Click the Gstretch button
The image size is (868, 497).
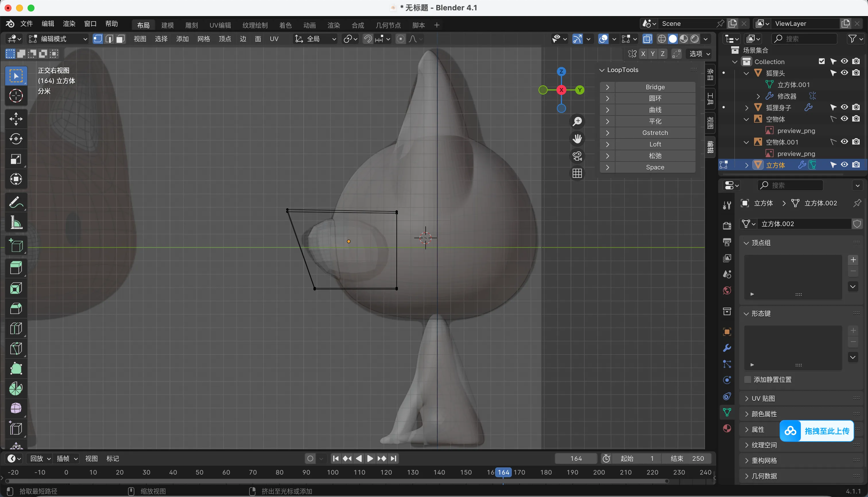655,133
